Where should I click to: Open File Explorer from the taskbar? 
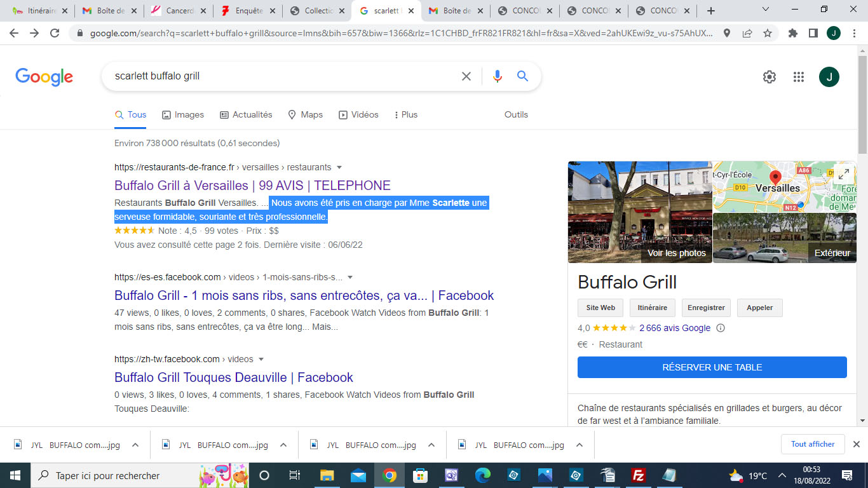[x=327, y=475]
